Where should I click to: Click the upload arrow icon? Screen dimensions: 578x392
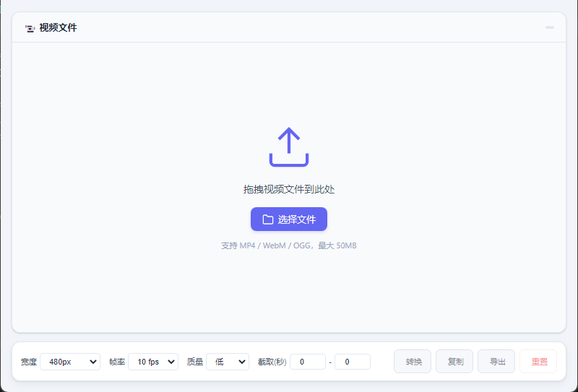(x=289, y=147)
